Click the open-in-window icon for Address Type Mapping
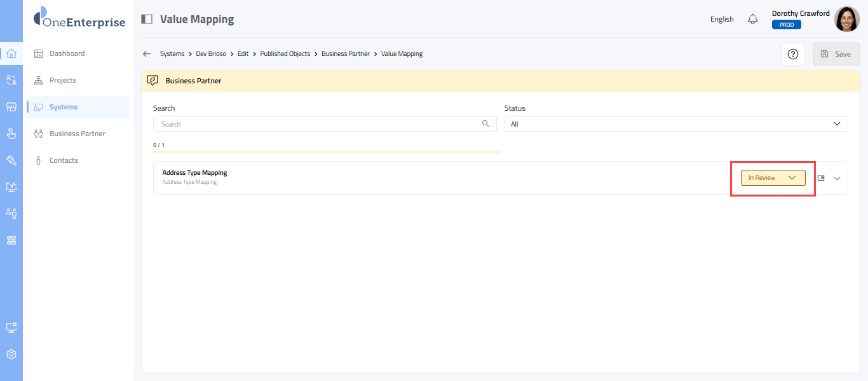 821,178
